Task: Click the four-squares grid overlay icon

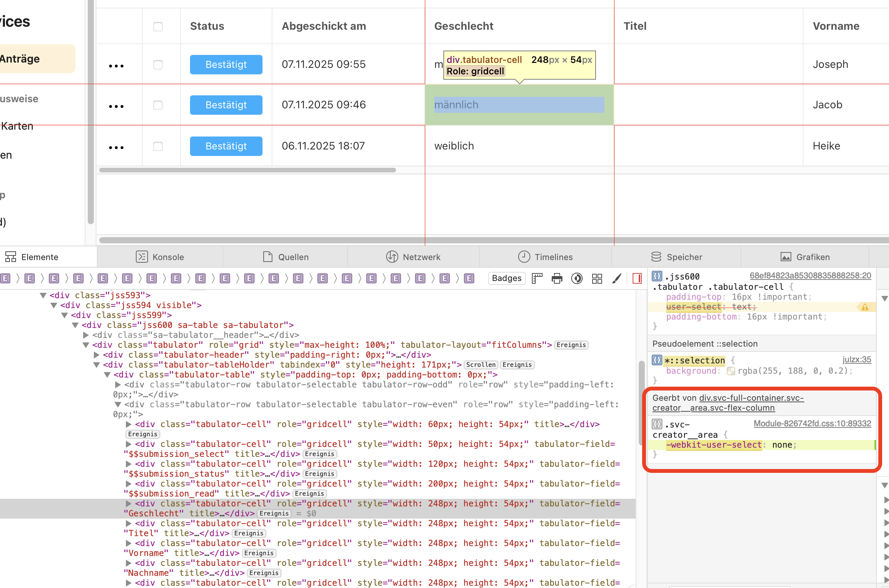Action: coord(597,278)
